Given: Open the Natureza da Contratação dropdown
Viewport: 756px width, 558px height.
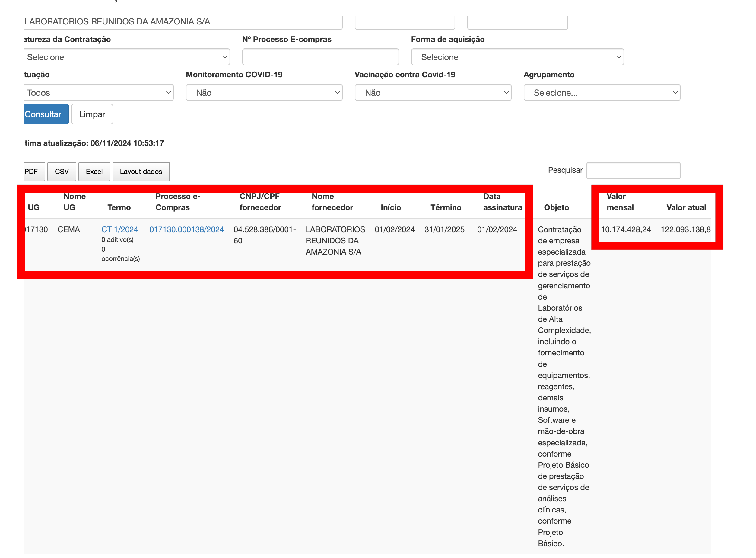Looking at the screenshot, I should [x=127, y=57].
